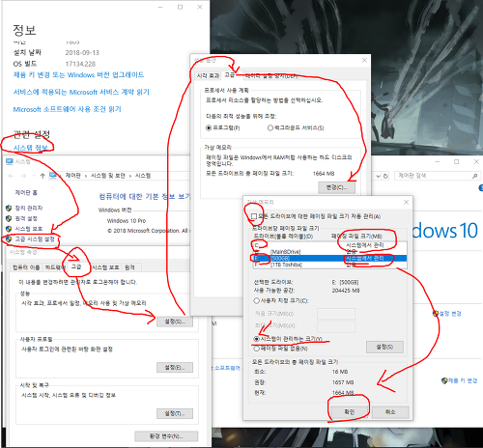
Task: Expand chevron after 제어판 in breadcrumb
Action: pyautogui.click(x=86, y=176)
